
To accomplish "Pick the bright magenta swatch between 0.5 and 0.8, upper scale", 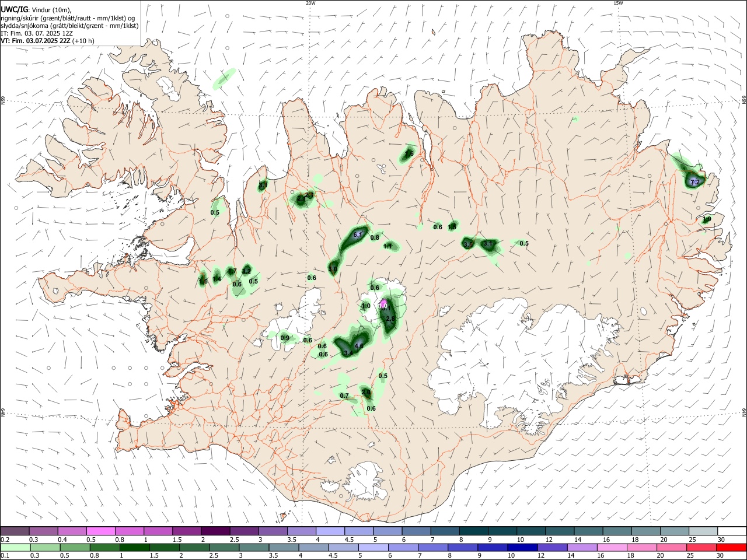I will (101, 531).
